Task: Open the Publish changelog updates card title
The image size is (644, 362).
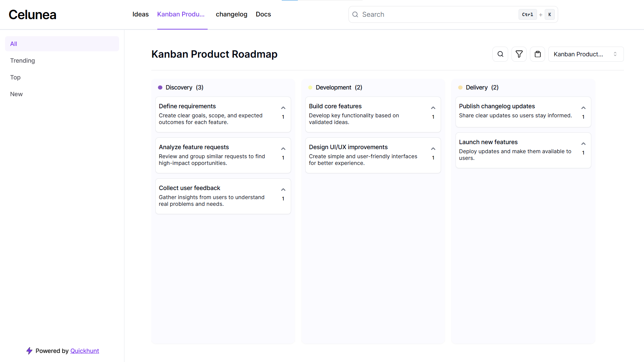Action: click(x=497, y=106)
